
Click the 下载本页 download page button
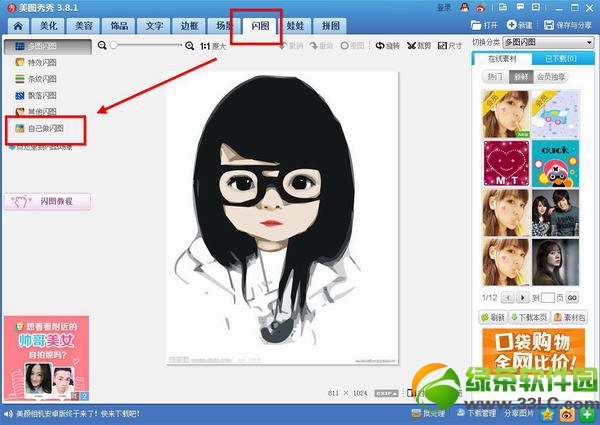528,317
